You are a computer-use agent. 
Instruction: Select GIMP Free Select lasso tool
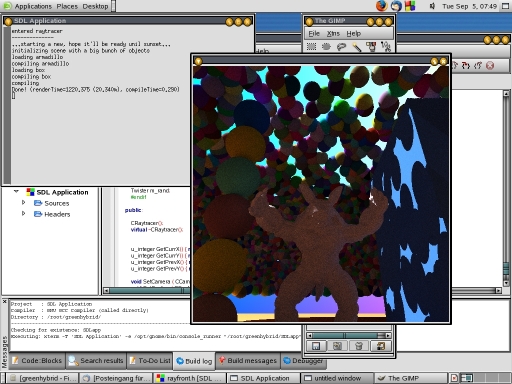click(x=341, y=47)
